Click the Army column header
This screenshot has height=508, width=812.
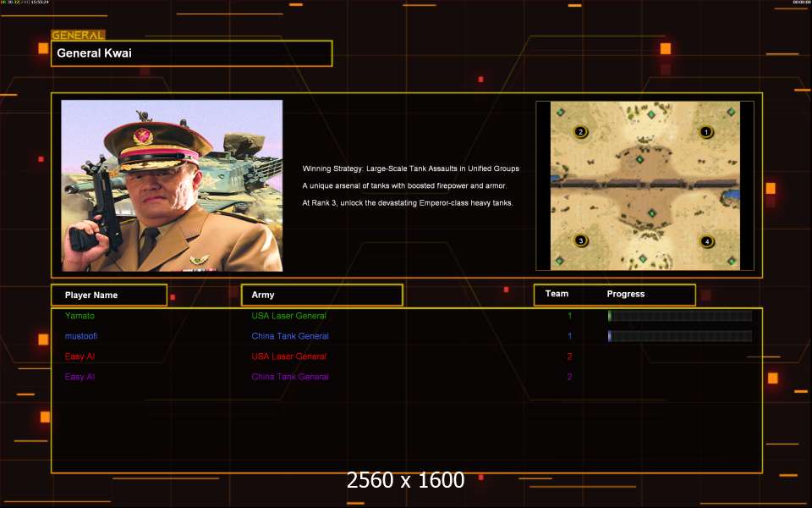point(322,295)
